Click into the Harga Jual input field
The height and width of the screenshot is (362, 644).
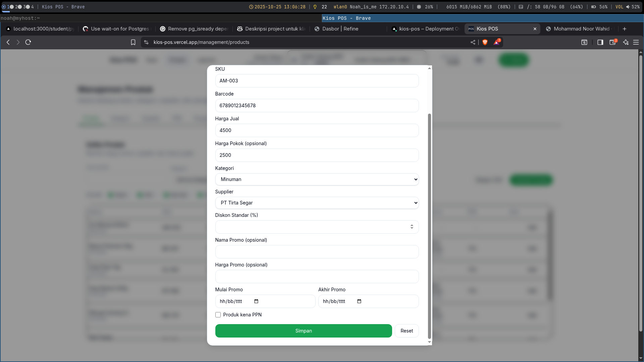(x=317, y=130)
